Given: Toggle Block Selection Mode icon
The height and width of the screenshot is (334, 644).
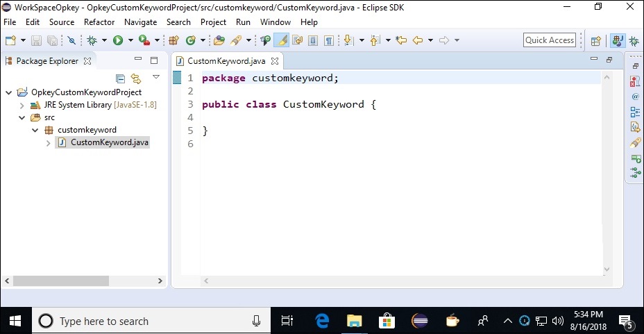Looking at the screenshot, I should point(313,40).
